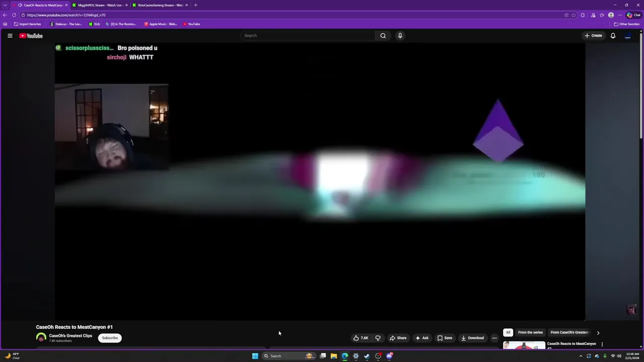This screenshot has height=362, width=644.
Task: Open options for CaseOh Reacts to MeatCanyon #2
Action: 602,344
